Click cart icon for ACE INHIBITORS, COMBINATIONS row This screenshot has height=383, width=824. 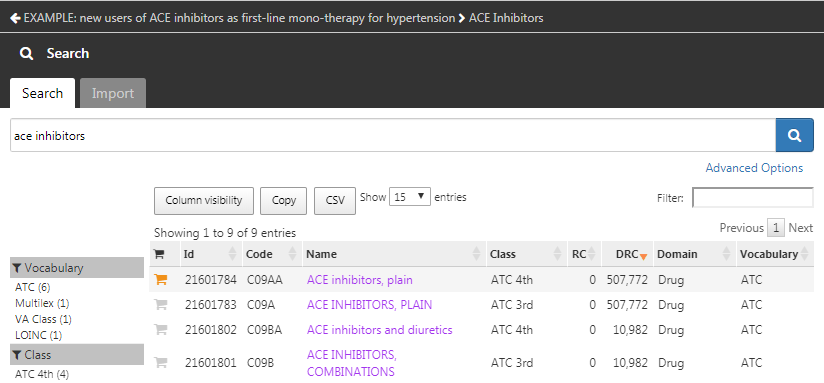(x=161, y=363)
